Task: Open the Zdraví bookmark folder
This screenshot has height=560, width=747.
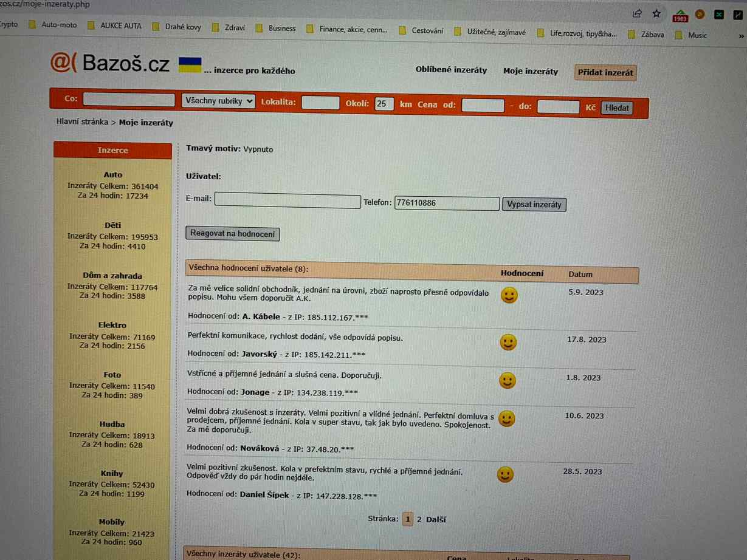Action: click(229, 27)
